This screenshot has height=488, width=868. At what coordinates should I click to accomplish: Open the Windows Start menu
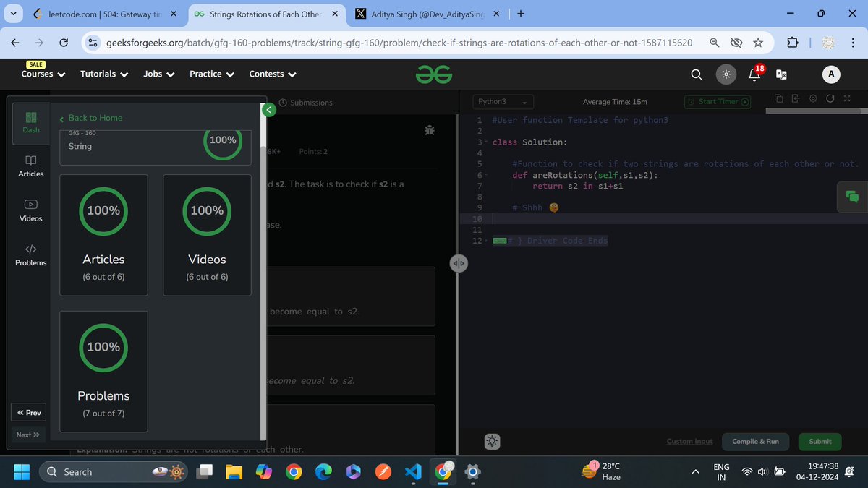pyautogui.click(x=22, y=471)
